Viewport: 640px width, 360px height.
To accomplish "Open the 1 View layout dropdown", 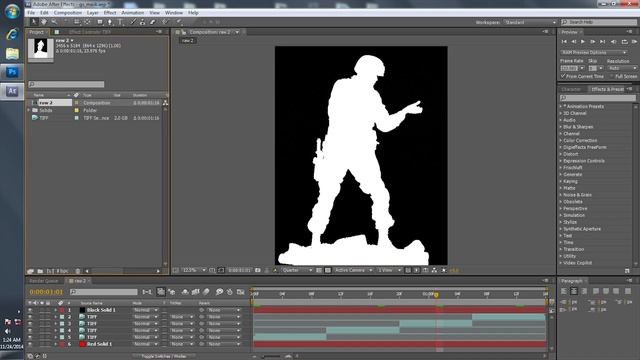I will (x=389, y=270).
